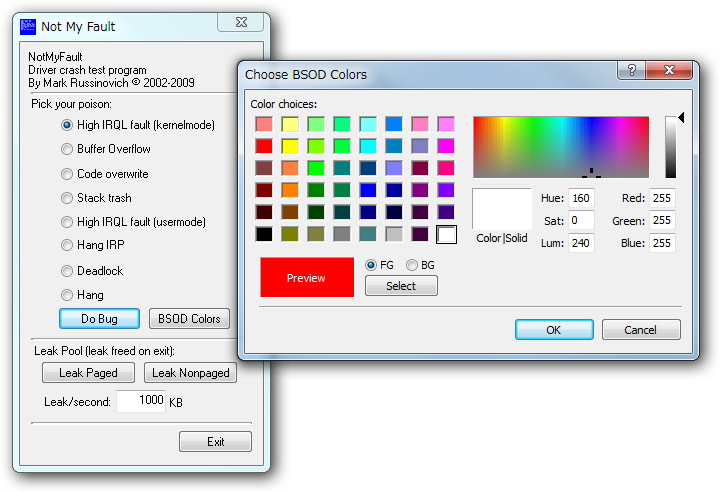The image size is (720, 493).
Task: Click the luminosity slider arrow marker
Action: point(681,118)
